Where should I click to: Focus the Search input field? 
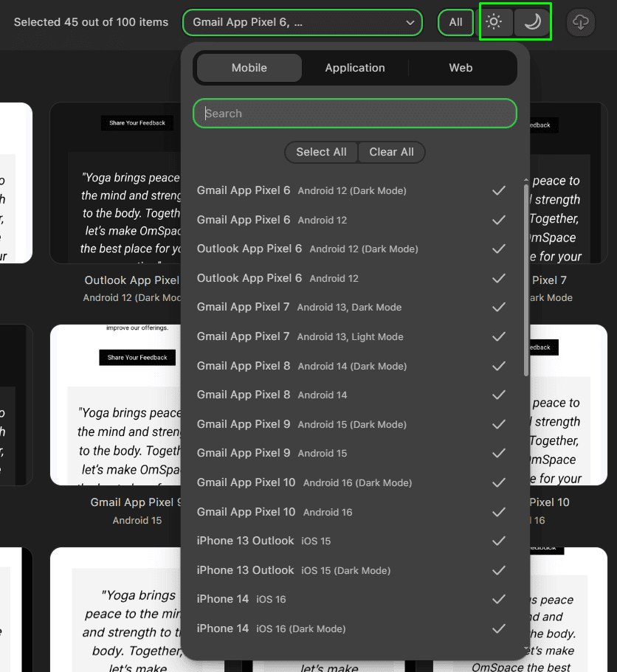[x=354, y=114]
